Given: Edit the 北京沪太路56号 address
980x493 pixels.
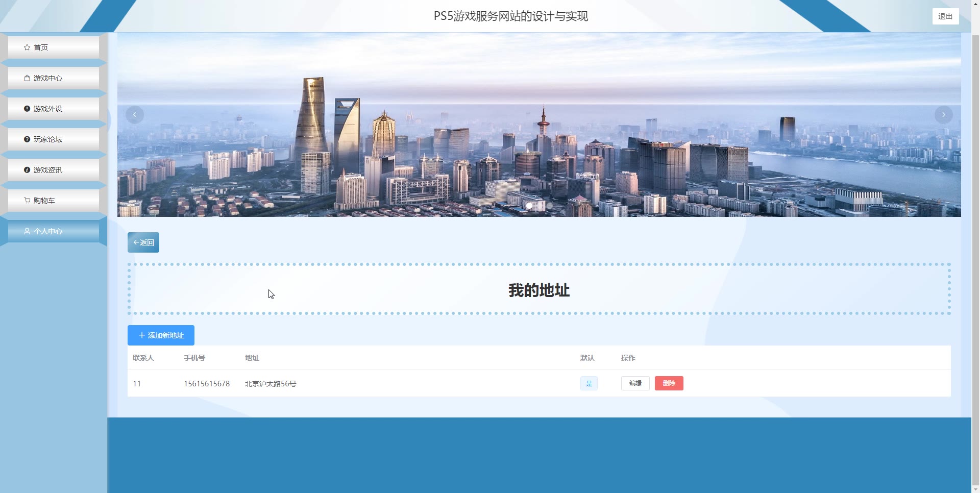Looking at the screenshot, I should point(635,383).
